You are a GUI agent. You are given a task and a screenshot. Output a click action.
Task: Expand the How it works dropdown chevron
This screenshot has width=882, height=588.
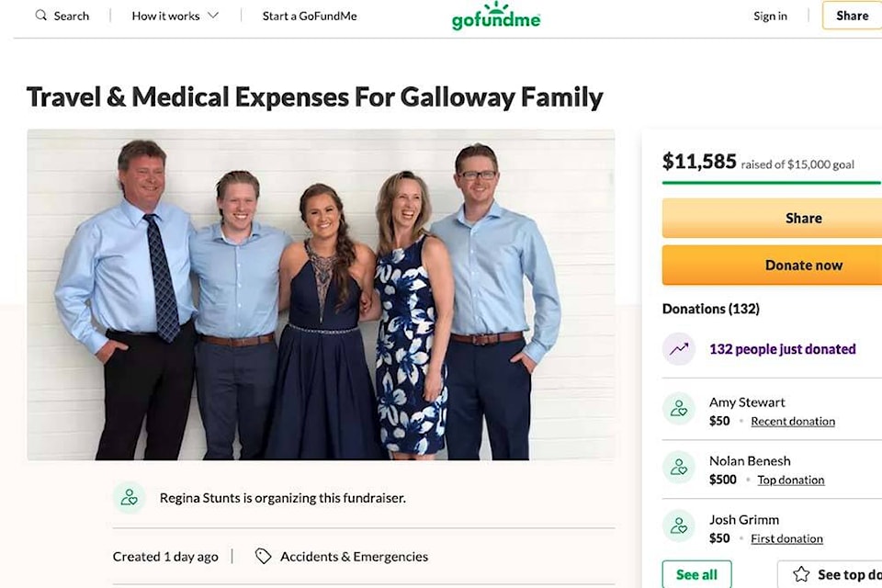[x=212, y=16]
